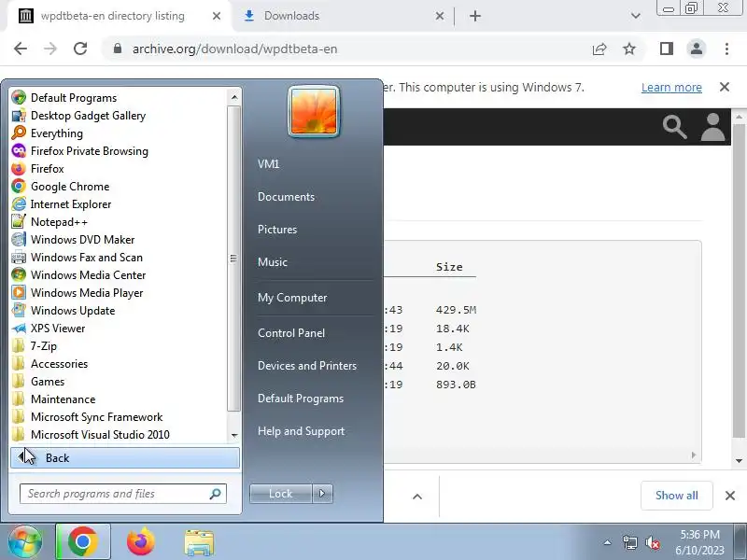Click the Lock button
This screenshot has width=747, height=560.
[x=281, y=494]
